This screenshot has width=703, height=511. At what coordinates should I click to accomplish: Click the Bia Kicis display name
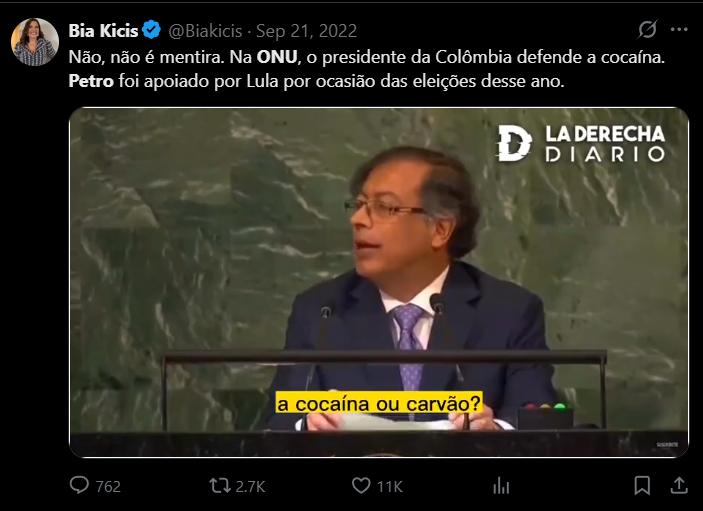click(x=103, y=30)
